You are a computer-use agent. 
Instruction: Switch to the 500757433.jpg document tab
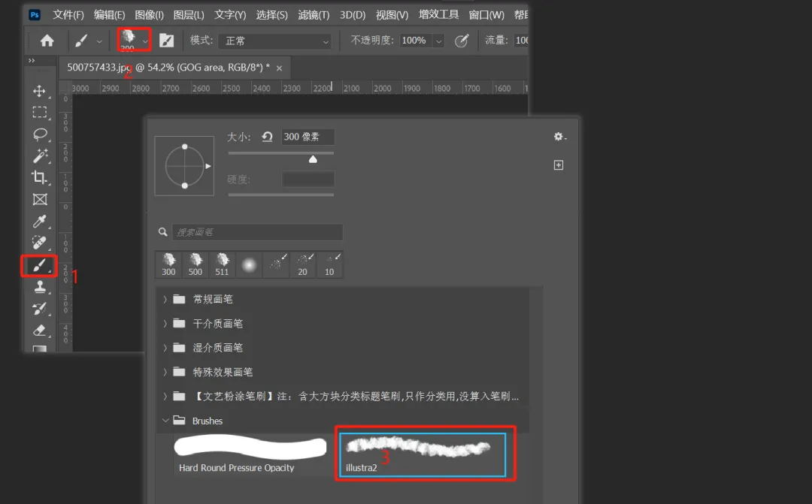point(168,68)
